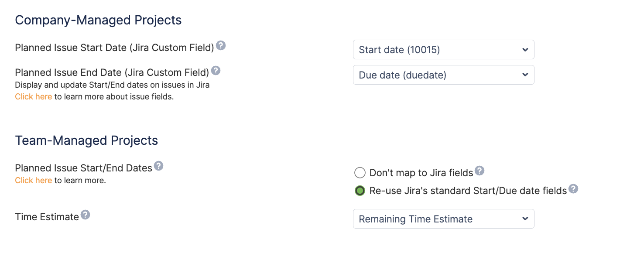Select the Don't map to Jira fields option
This screenshot has height=253, width=644.
coord(360,173)
